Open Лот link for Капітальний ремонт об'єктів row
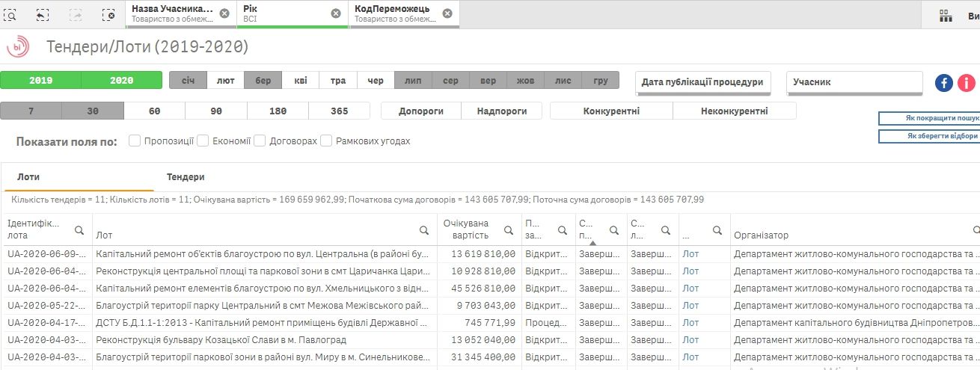This screenshot has width=980, height=370. pos(690,254)
